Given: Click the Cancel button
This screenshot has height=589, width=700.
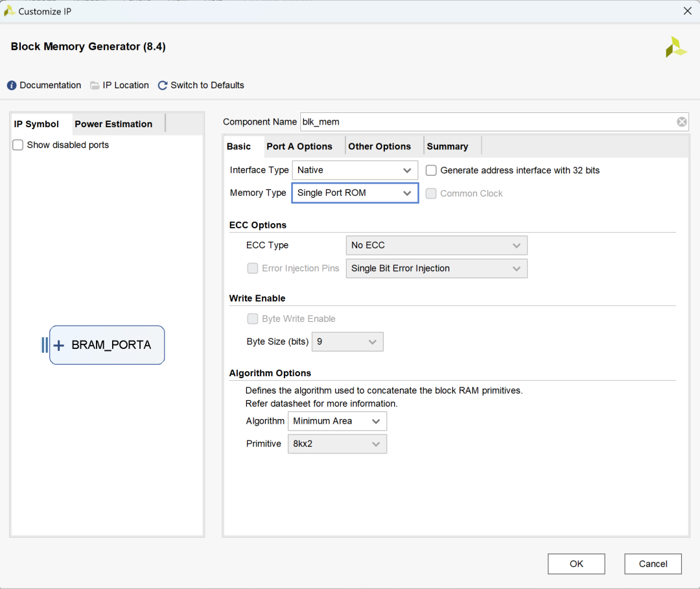Looking at the screenshot, I should [x=653, y=564].
